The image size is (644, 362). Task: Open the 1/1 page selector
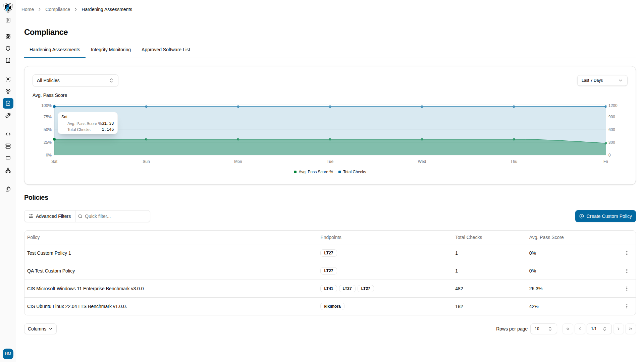point(599,329)
